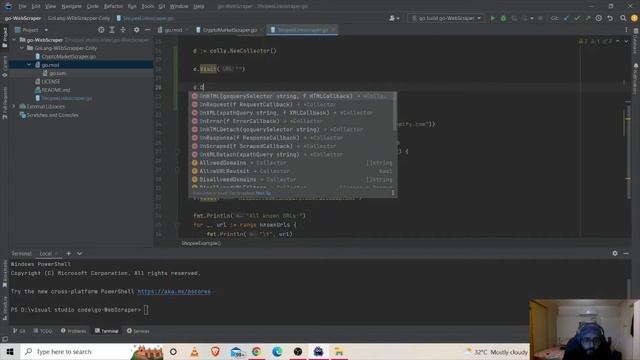
Task: Expand External Libraries node
Action: (x=13, y=107)
